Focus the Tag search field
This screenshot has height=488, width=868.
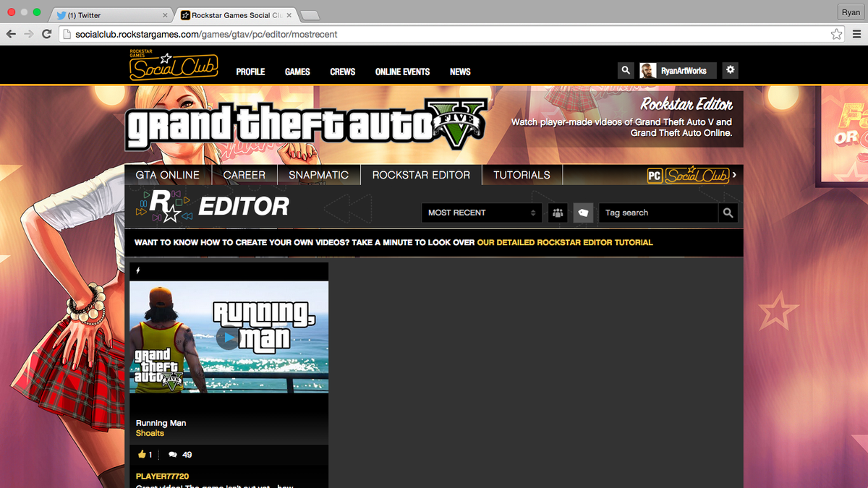click(658, 213)
